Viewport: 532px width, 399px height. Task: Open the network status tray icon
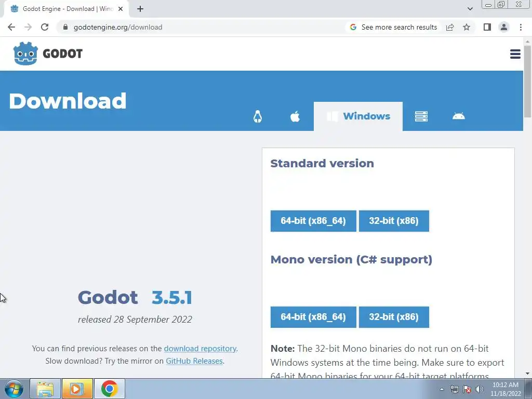click(x=454, y=389)
